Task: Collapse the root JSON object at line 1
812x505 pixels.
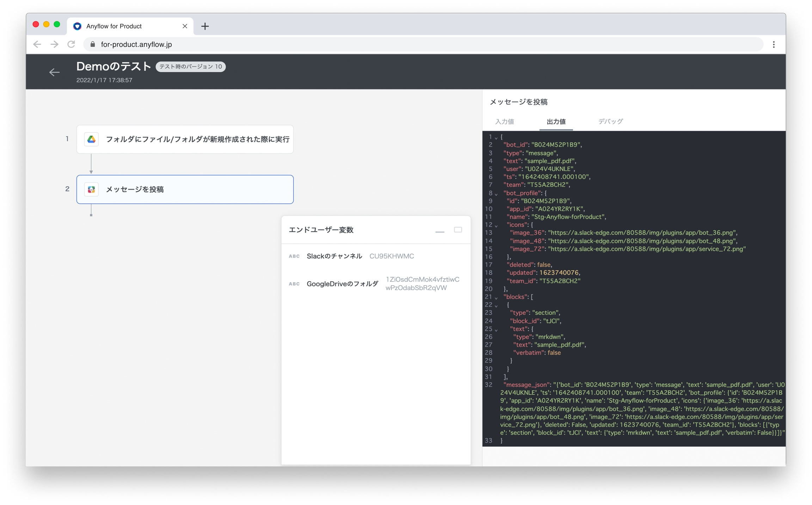Action: pos(496,138)
